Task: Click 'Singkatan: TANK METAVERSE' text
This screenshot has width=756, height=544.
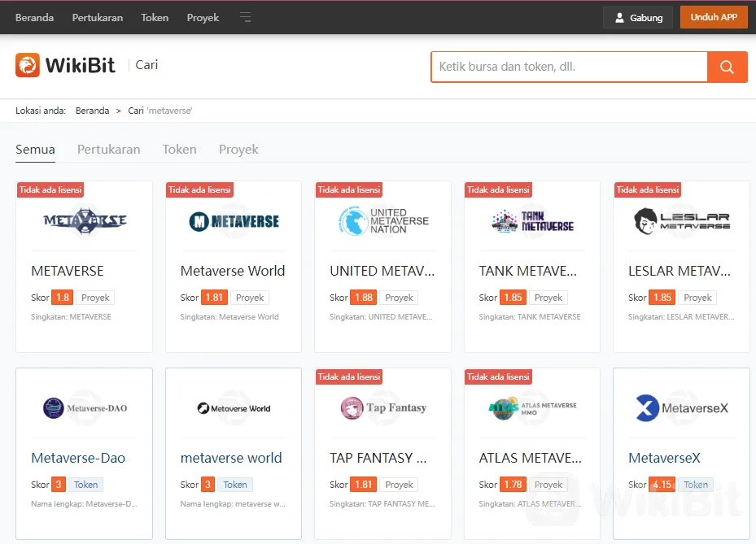Action: click(x=530, y=317)
